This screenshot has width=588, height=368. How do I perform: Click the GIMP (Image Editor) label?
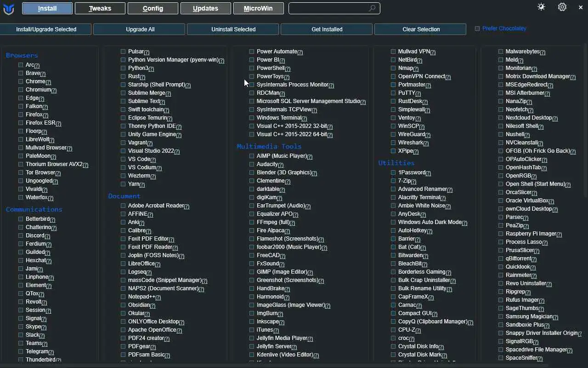282,272
